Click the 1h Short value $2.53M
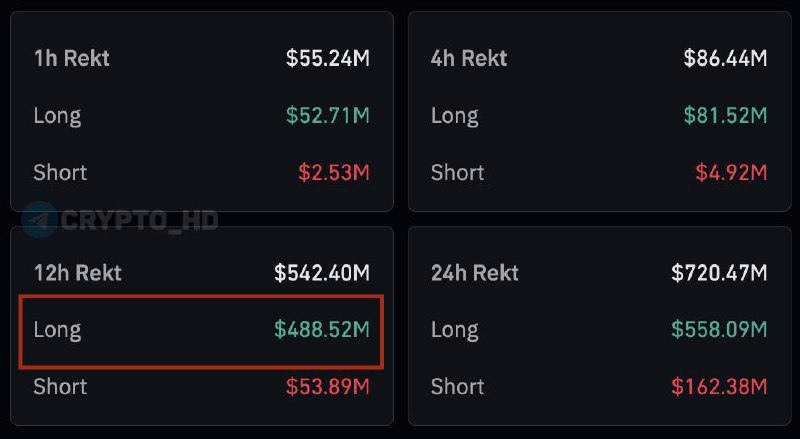 click(334, 173)
